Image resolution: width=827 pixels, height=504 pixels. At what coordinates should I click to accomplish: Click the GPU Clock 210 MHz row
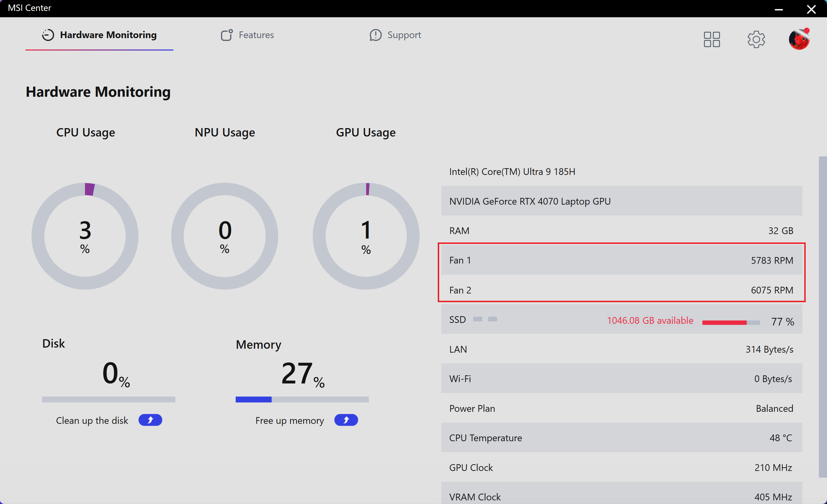(622, 467)
